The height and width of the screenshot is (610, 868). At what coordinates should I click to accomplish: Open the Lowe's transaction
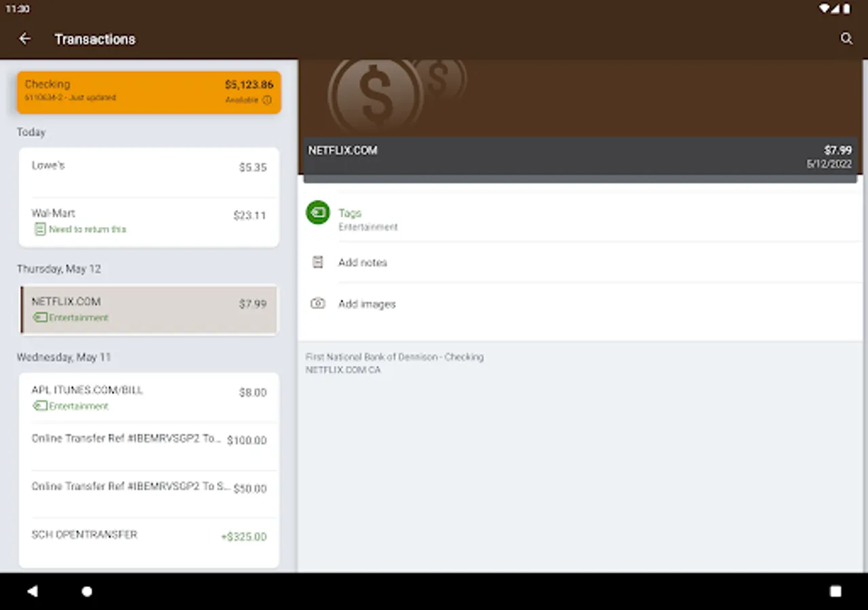coord(149,172)
